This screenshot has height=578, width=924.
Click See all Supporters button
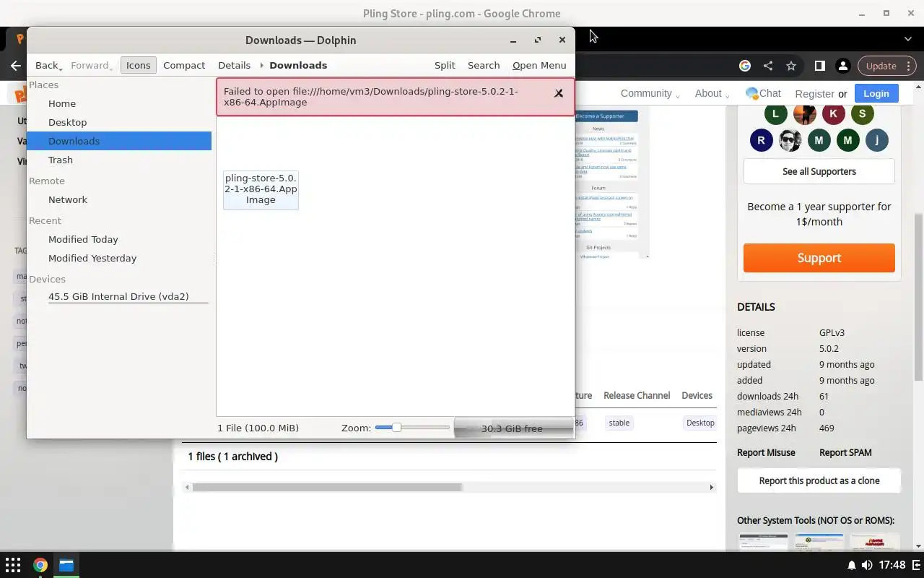819,171
